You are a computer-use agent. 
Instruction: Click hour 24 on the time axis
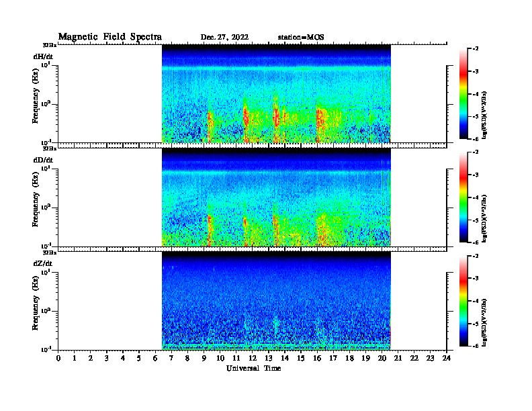(447, 359)
